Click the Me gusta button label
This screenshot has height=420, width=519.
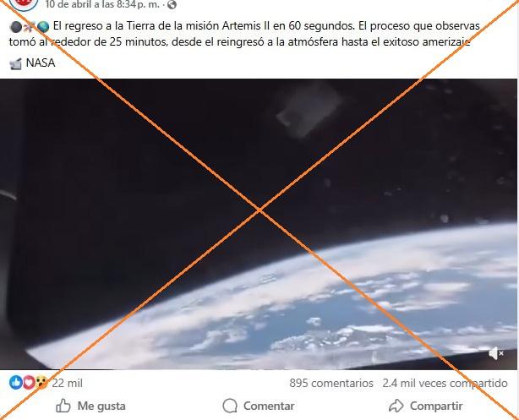coord(101,406)
